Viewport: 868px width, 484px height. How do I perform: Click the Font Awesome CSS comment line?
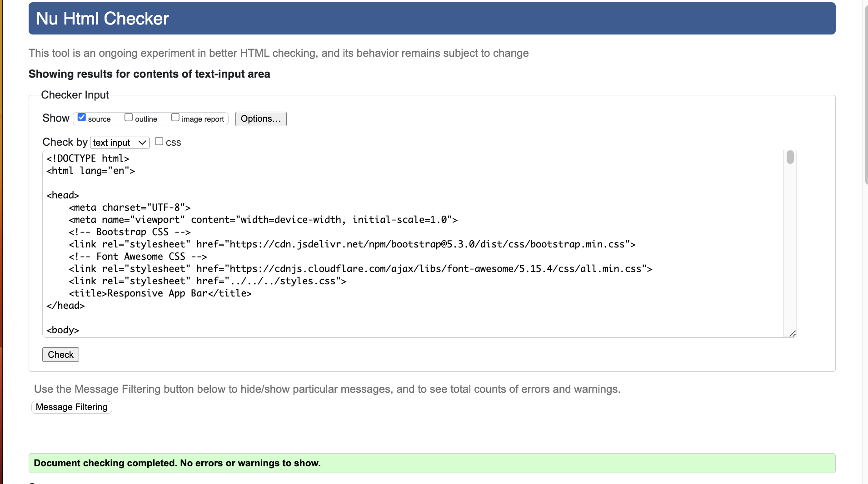point(138,257)
